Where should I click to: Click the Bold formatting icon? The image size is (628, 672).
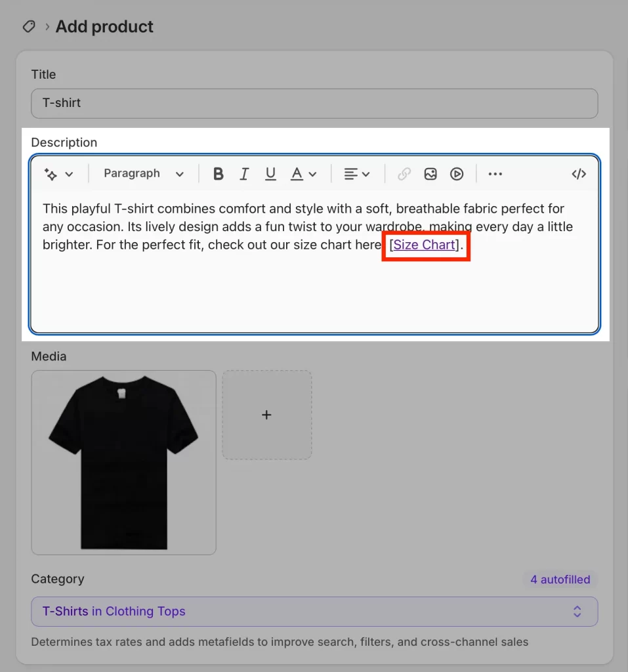click(x=219, y=173)
